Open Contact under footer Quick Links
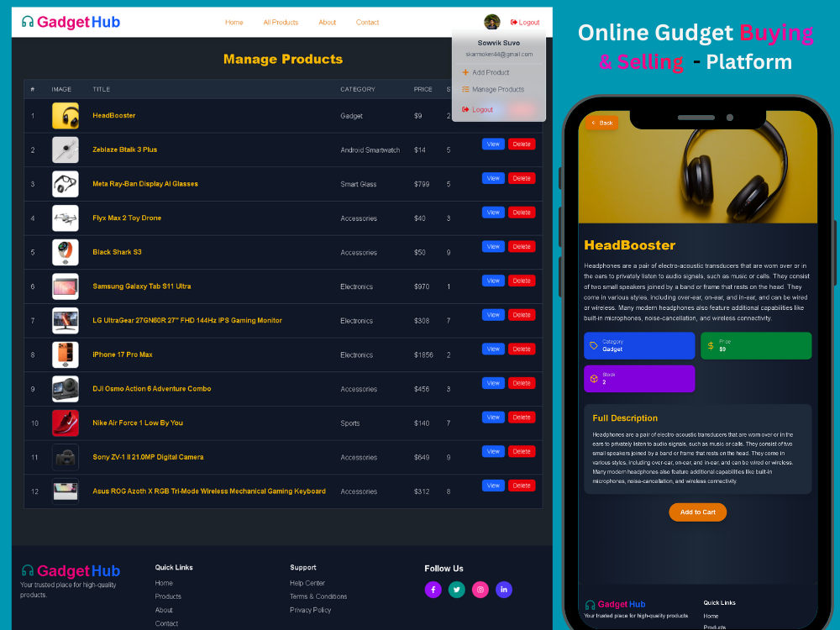Viewport: 840px width, 630px height. tap(166, 623)
